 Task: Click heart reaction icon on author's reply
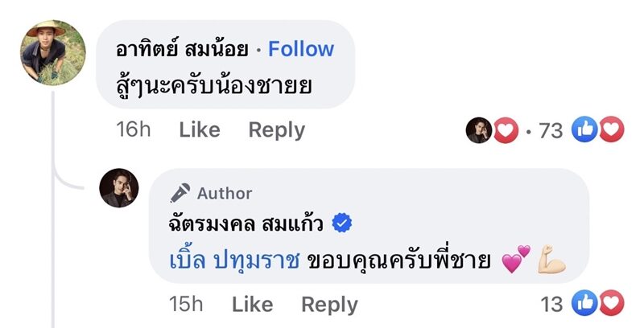[x=611, y=303]
